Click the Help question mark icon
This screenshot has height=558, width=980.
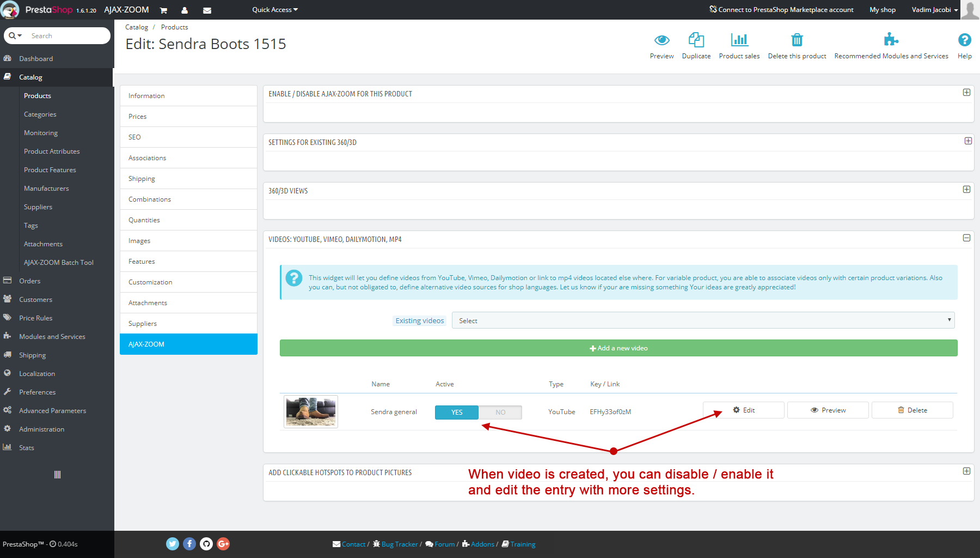pyautogui.click(x=964, y=40)
